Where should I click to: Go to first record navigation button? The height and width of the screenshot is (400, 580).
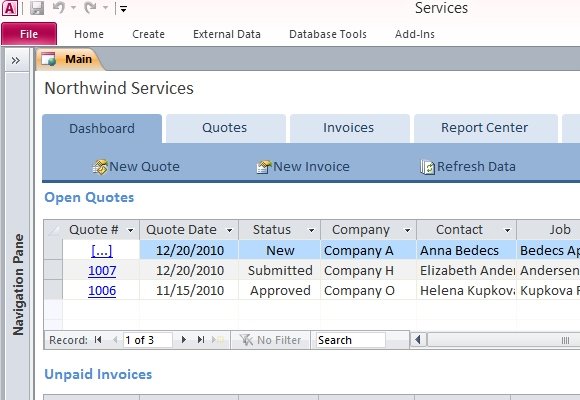[98, 340]
